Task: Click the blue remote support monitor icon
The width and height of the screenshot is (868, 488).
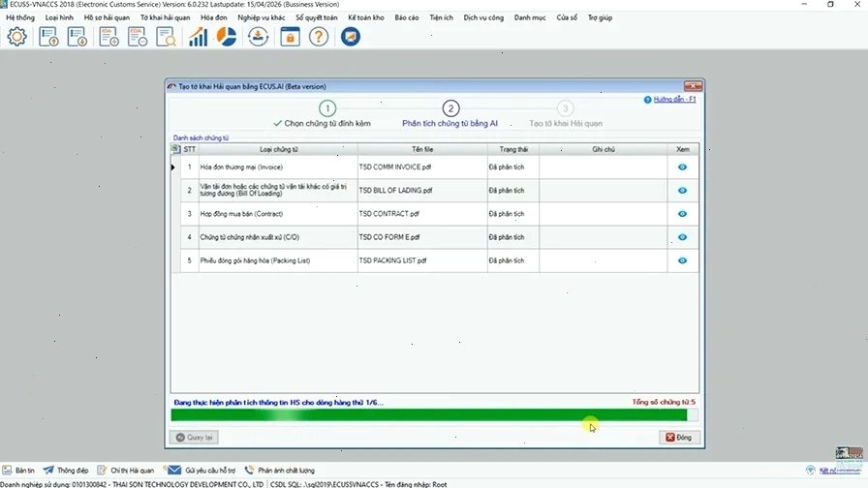Action: [x=351, y=37]
